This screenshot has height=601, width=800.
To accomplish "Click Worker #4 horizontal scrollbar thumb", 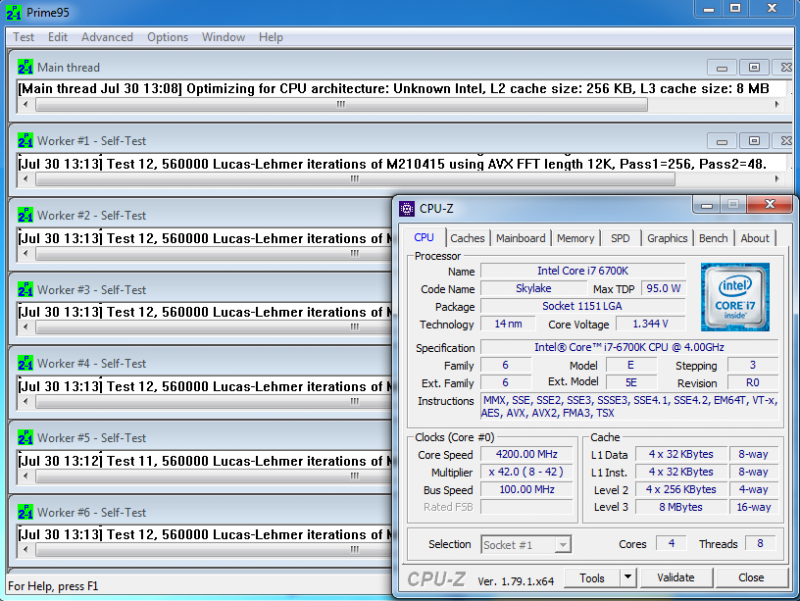I will tap(213, 402).
